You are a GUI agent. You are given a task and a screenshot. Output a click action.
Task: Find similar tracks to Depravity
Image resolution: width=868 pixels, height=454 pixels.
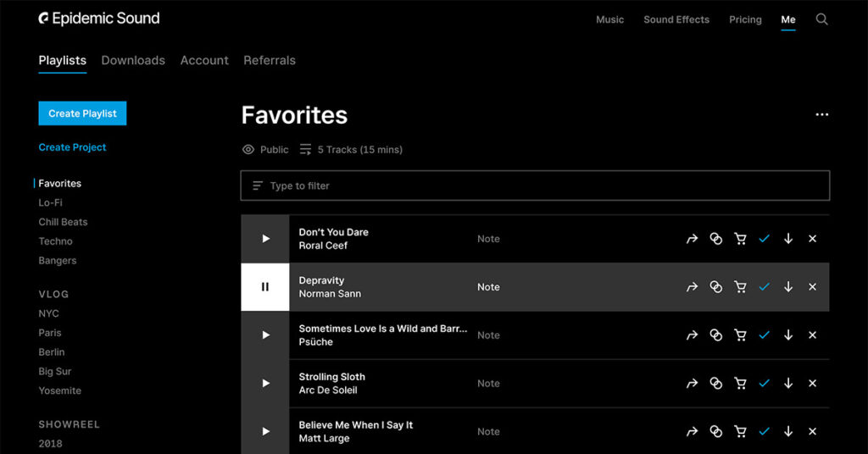716,287
